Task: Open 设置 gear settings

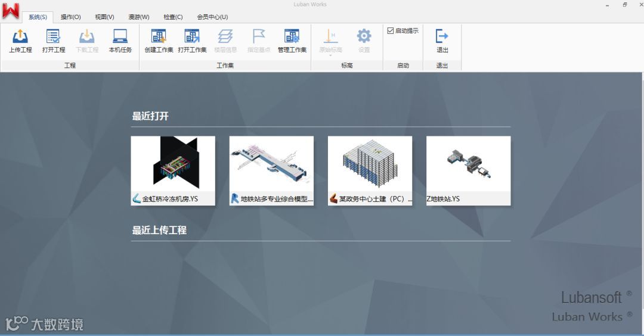Action: click(x=364, y=41)
